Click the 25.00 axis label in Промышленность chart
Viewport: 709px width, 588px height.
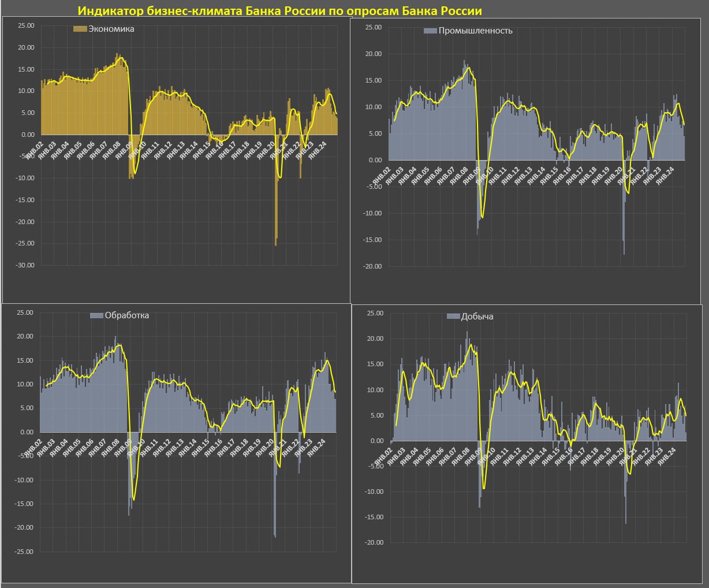coord(374,27)
